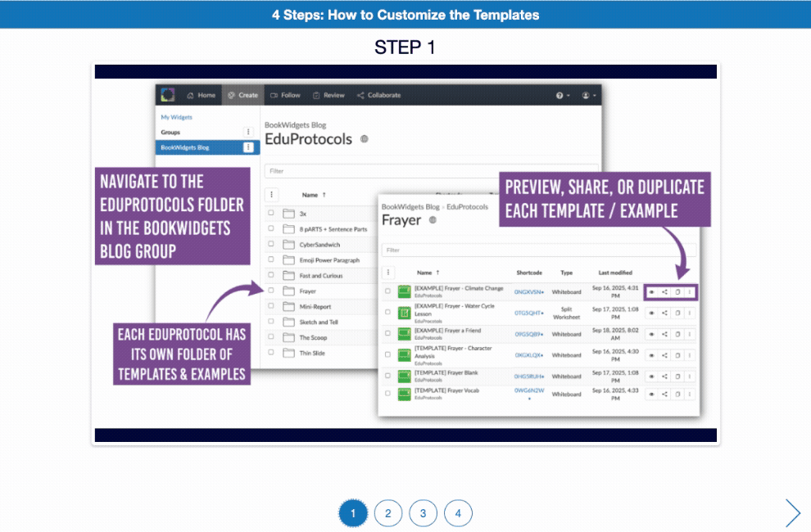Duplicate the [TEMPLATE] Frayer Blank widget
The width and height of the screenshot is (811, 532).
tap(677, 376)
